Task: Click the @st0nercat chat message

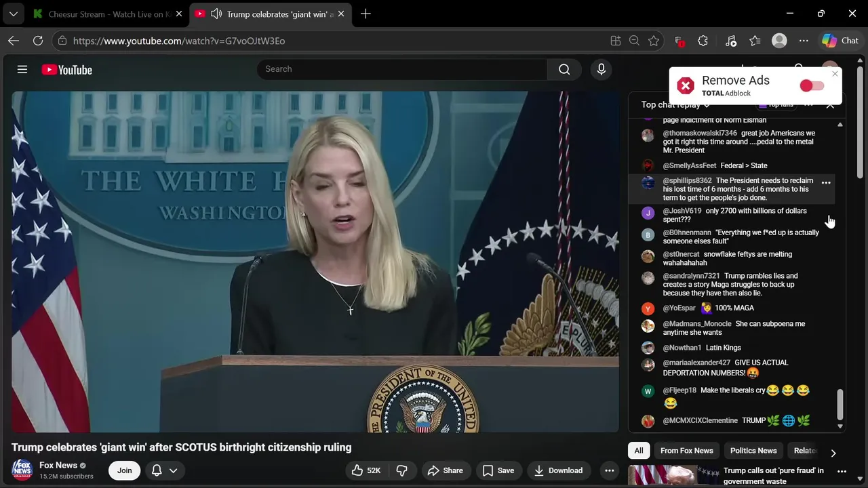Action: [731, 258]
